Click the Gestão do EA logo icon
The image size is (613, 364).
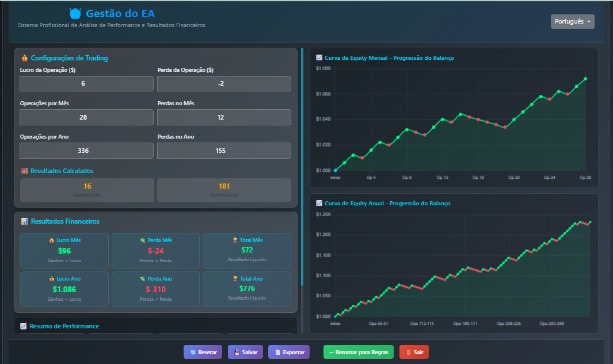coord(75,14)
